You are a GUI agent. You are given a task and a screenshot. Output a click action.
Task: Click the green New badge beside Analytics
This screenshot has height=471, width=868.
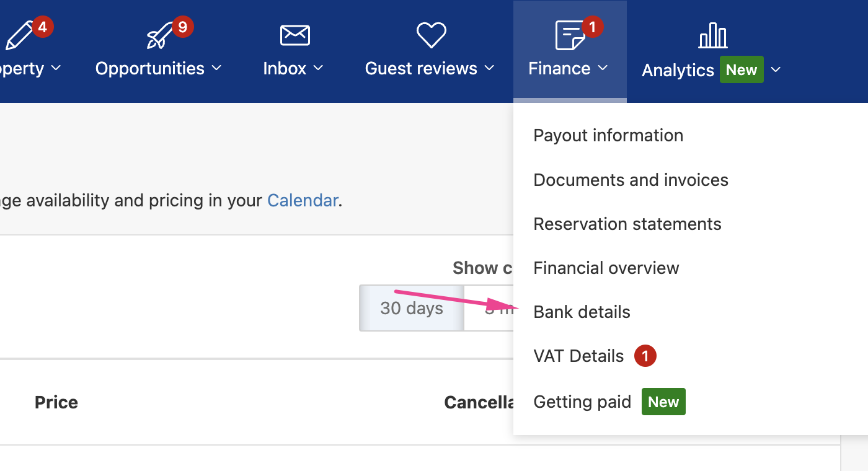click(741, 70)
